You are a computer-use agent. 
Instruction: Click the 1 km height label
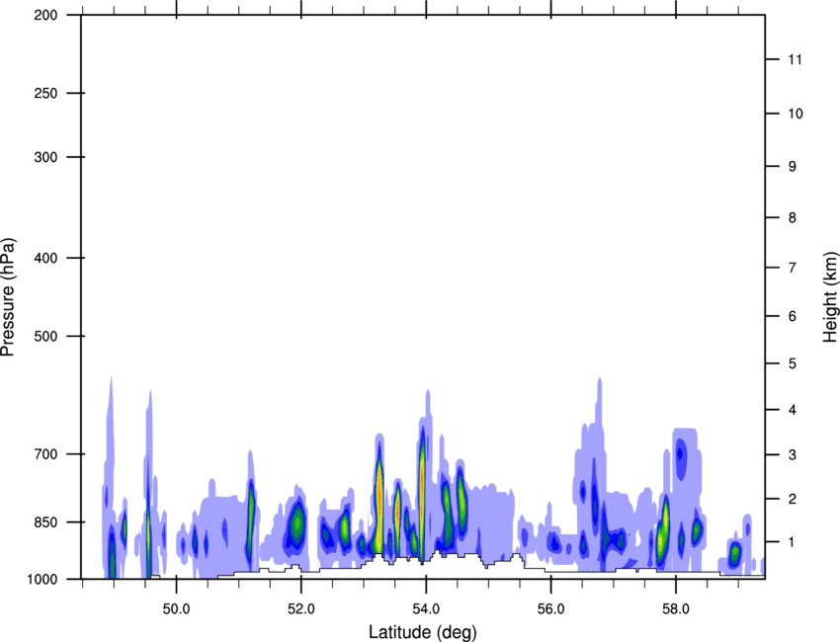793,542
